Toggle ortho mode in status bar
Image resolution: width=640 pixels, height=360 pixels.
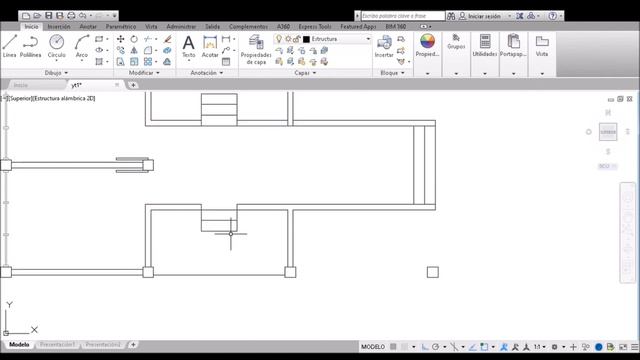tap(425, 347)
